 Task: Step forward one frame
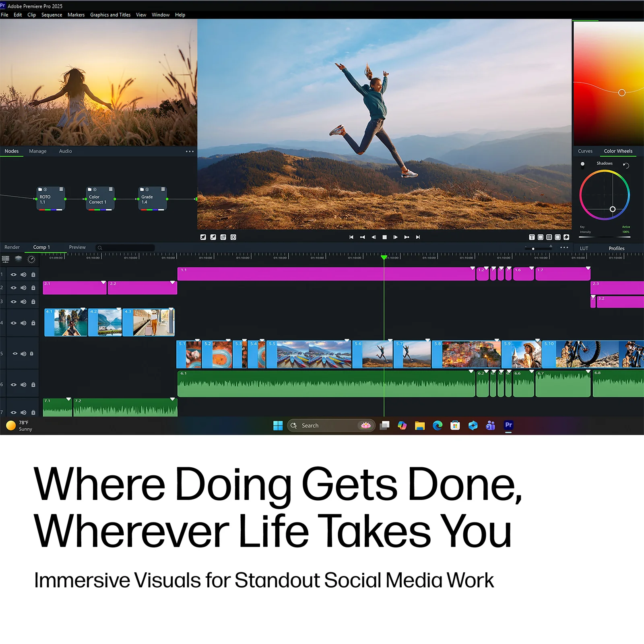pos(395,237)
